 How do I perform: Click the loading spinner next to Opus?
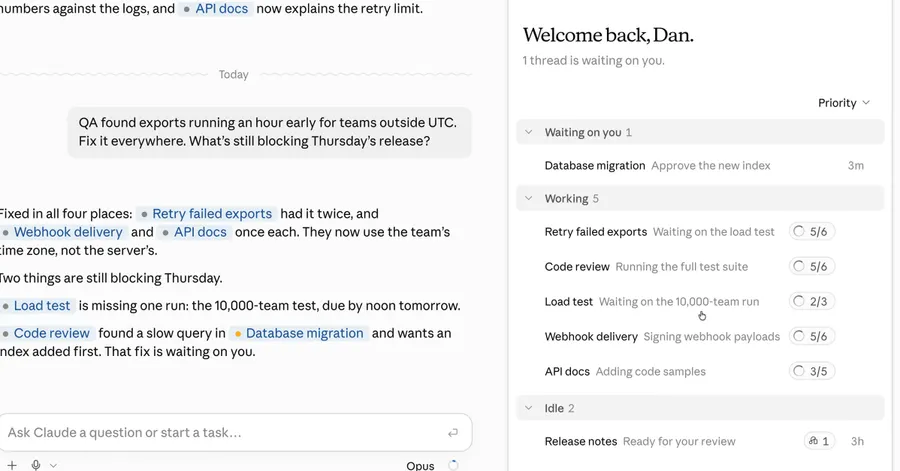[x=453, y=465]
